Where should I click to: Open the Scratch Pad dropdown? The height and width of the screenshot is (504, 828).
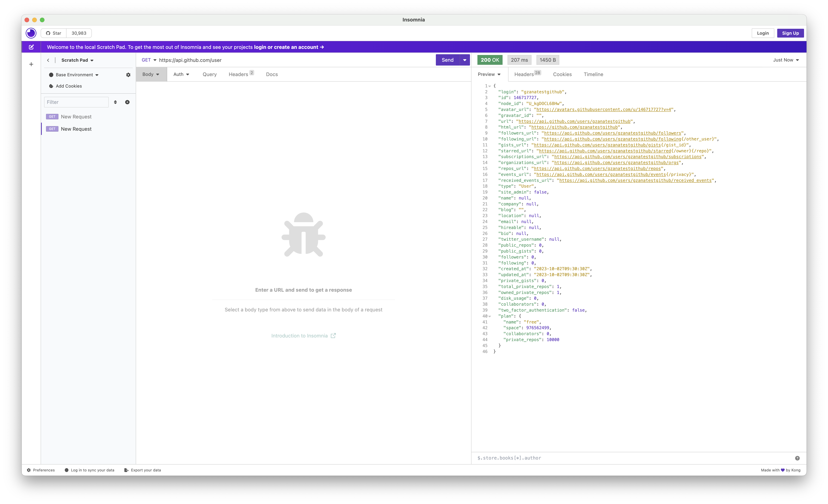tap(77, 60)
